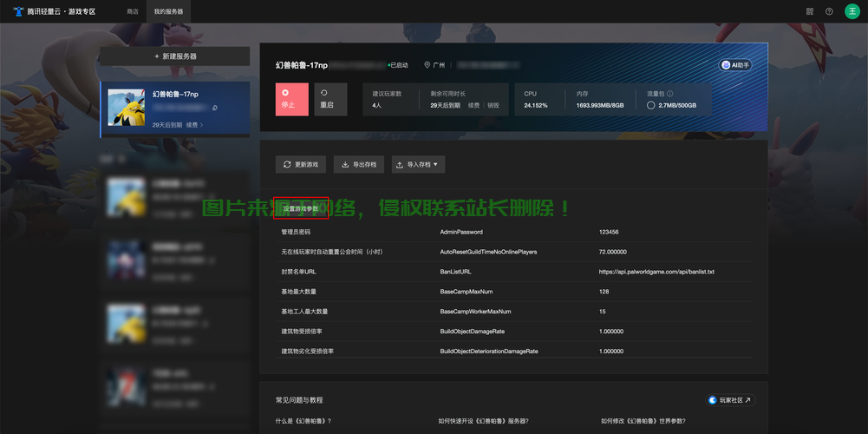
Task: Click the 广州 location pin icon
Action: (427, 65)
